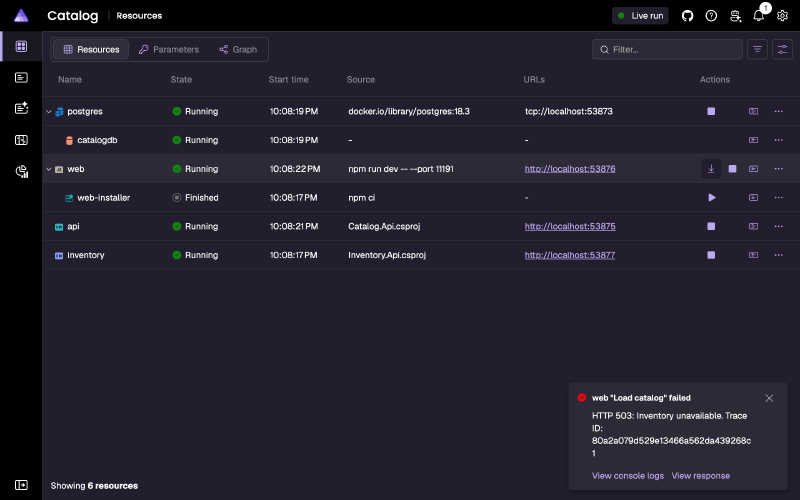Click the Inventory.Api.csproj source cell
The image size is (800, 500).
coord(387,255)
